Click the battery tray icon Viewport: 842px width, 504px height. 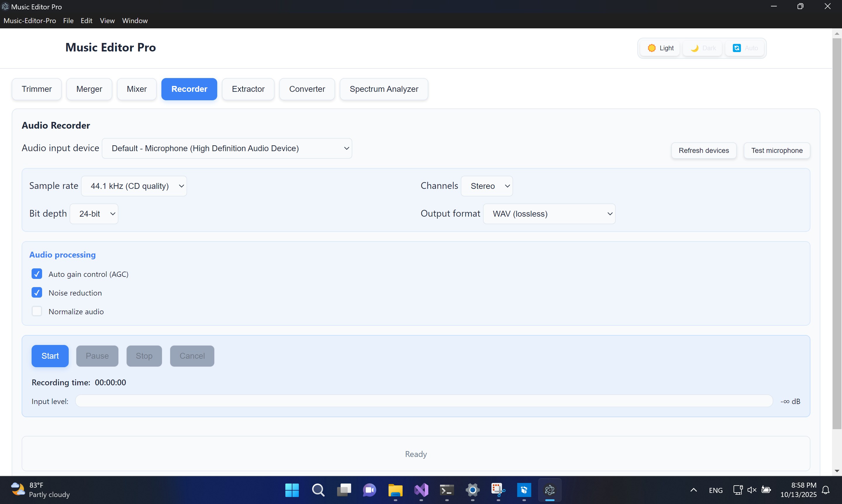[766, 490]
